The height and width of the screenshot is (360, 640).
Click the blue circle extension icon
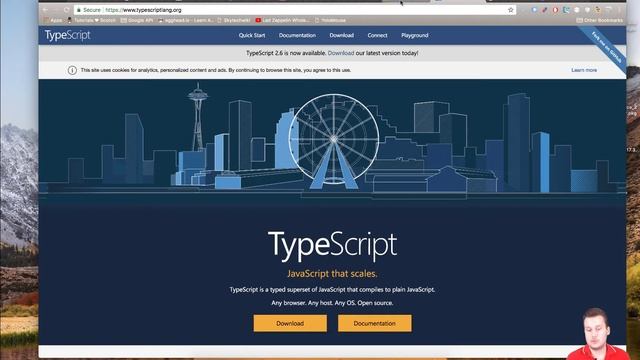pos(534,10)
